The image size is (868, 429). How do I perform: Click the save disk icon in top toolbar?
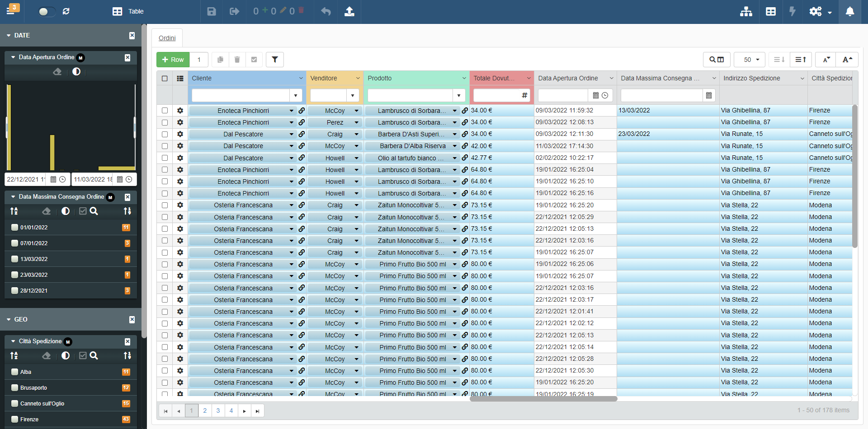click(212, 11)
